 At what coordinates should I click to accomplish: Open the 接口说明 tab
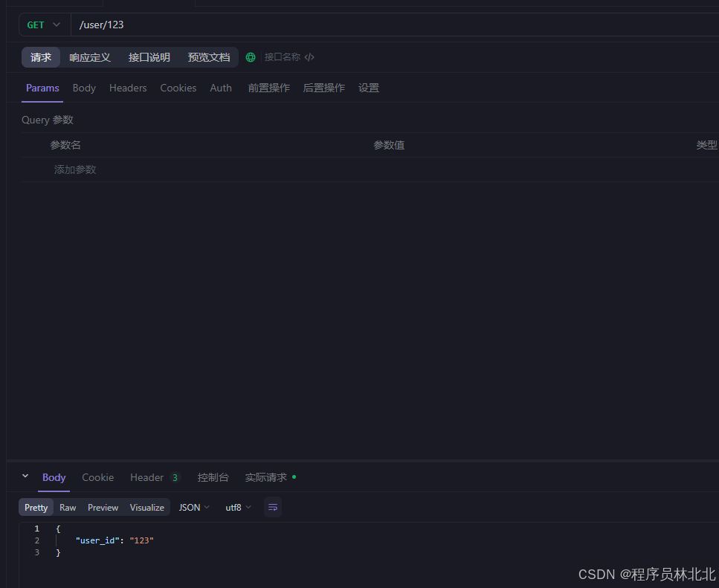pos(149,57)
